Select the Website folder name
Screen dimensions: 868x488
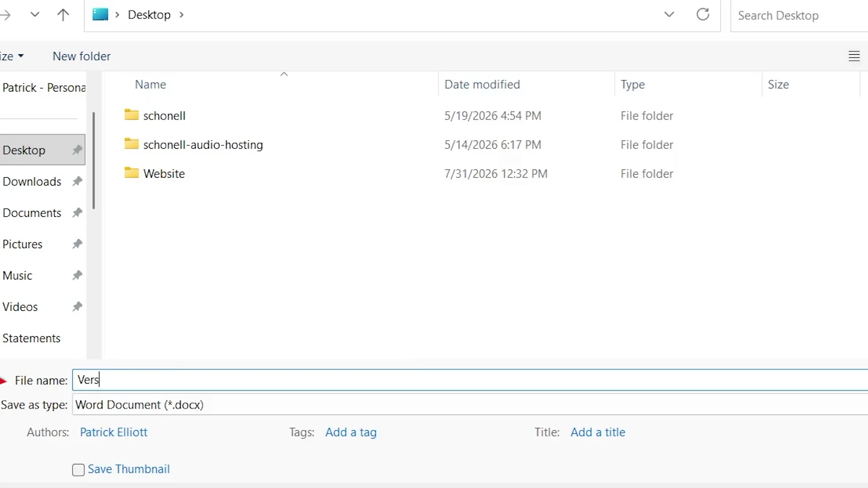[x=164, y=174]
